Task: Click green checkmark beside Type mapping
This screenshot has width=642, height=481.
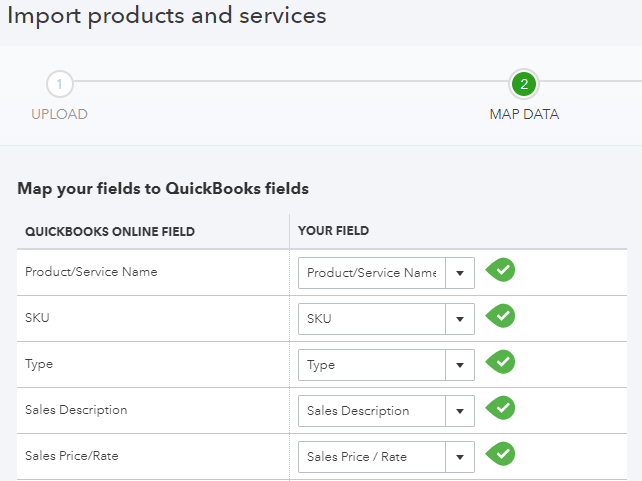Action: point(500,362)
